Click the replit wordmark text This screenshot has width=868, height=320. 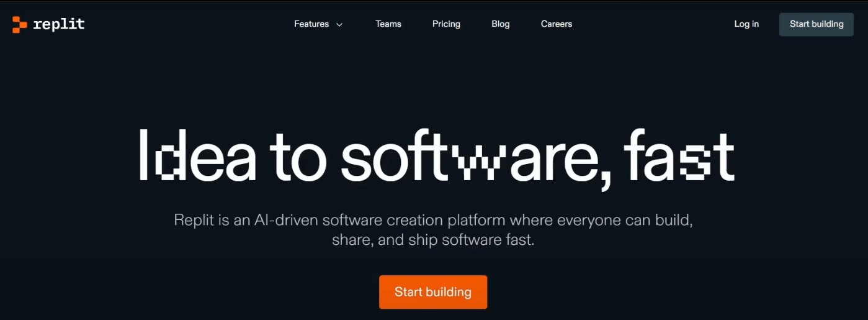59,25
